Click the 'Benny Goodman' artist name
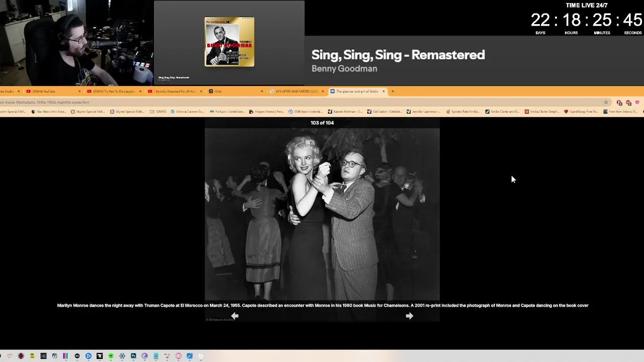 344,68
